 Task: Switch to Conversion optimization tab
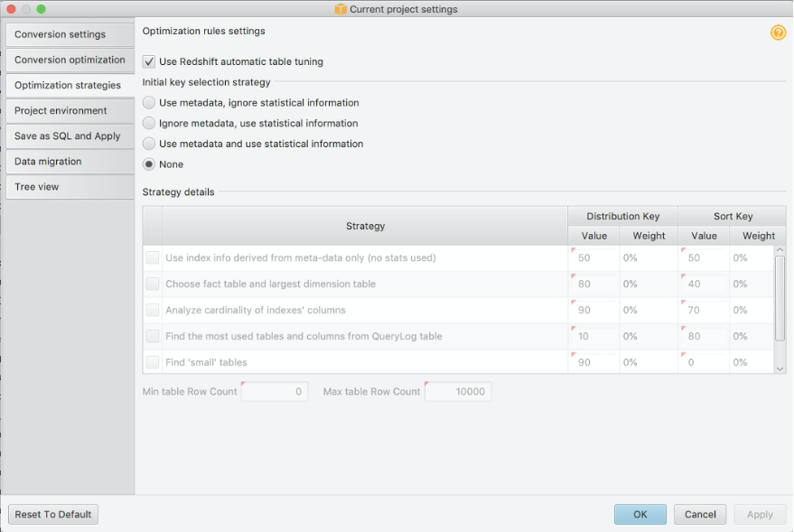tap(70, 60)
